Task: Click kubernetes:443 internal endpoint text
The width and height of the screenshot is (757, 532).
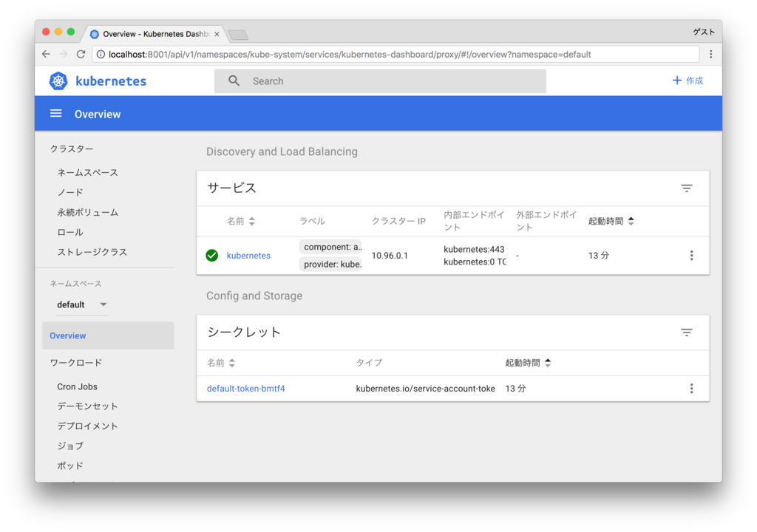Action: click(x=474, y=249)
